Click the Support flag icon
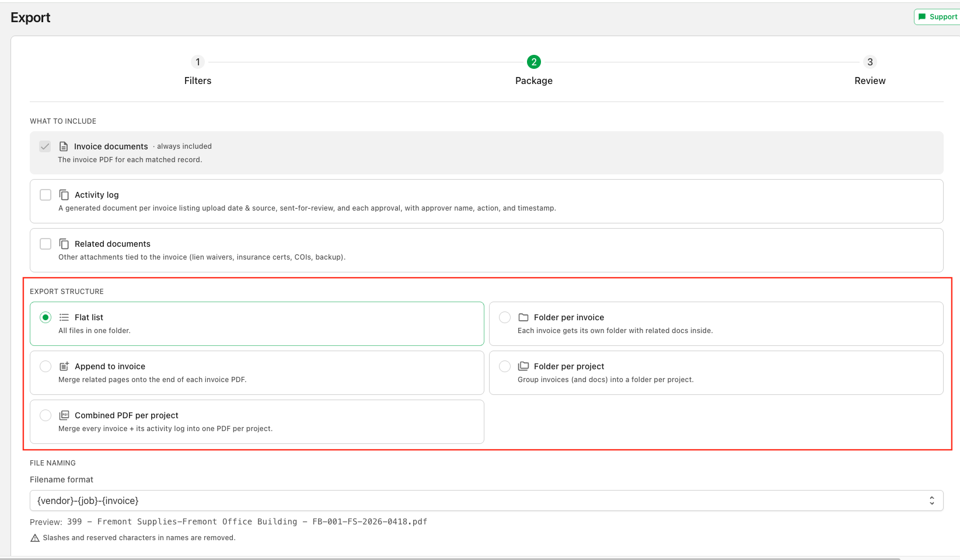Viewport: 960px width, 560px height. click(x=922, y=17)
